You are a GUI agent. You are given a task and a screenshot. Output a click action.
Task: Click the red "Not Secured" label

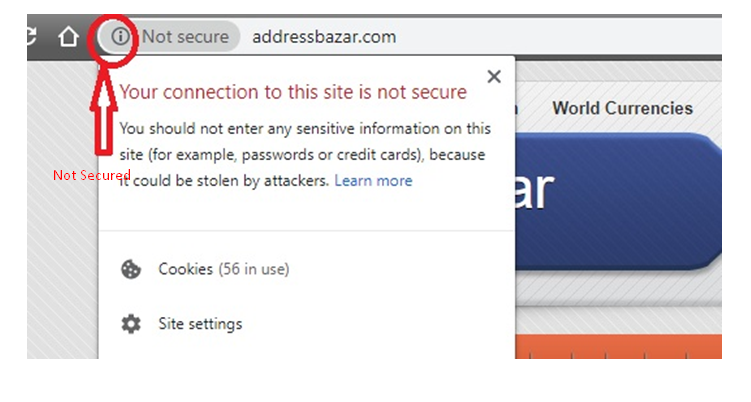click(91, 176)
